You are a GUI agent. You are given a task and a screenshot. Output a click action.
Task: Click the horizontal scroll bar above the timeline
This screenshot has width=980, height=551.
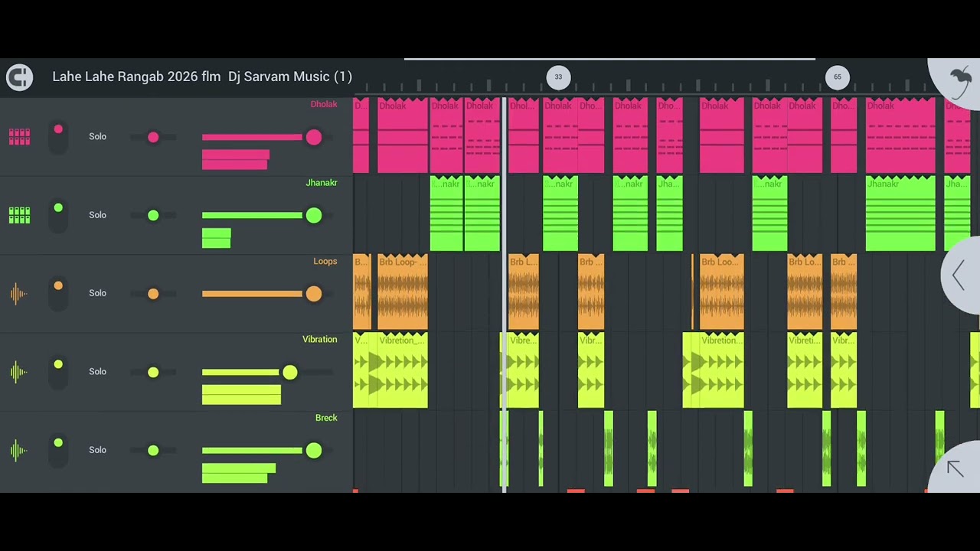609,59
